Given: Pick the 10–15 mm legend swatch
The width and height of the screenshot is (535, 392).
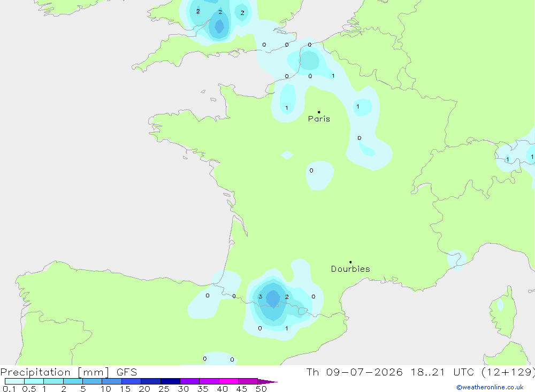Looking at the screenshot, I should tap(112, 381).
